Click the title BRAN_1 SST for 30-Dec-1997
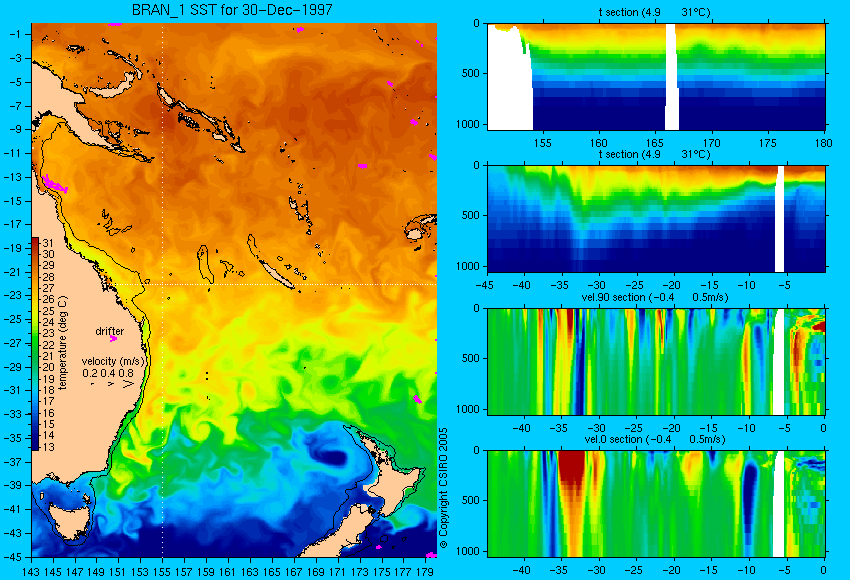This screenshot has height=580, width=850. [x=232, y=10]
